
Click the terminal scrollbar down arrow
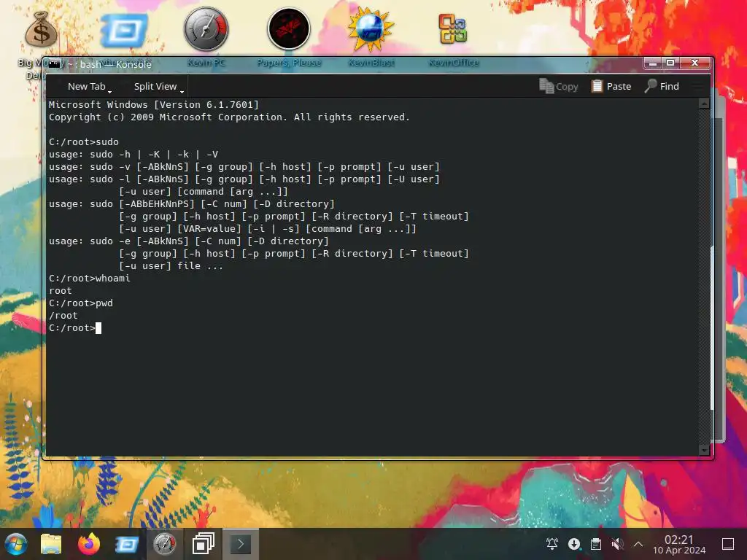tap(704, 449)
